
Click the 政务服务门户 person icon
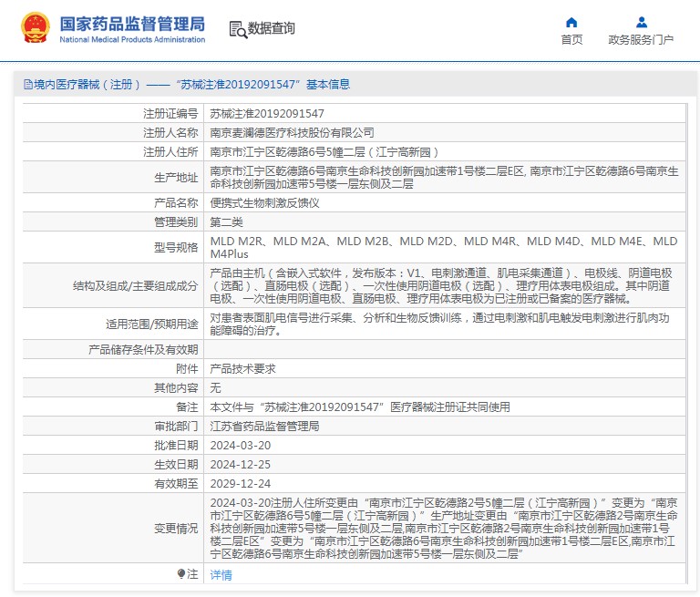pos(641,23)
